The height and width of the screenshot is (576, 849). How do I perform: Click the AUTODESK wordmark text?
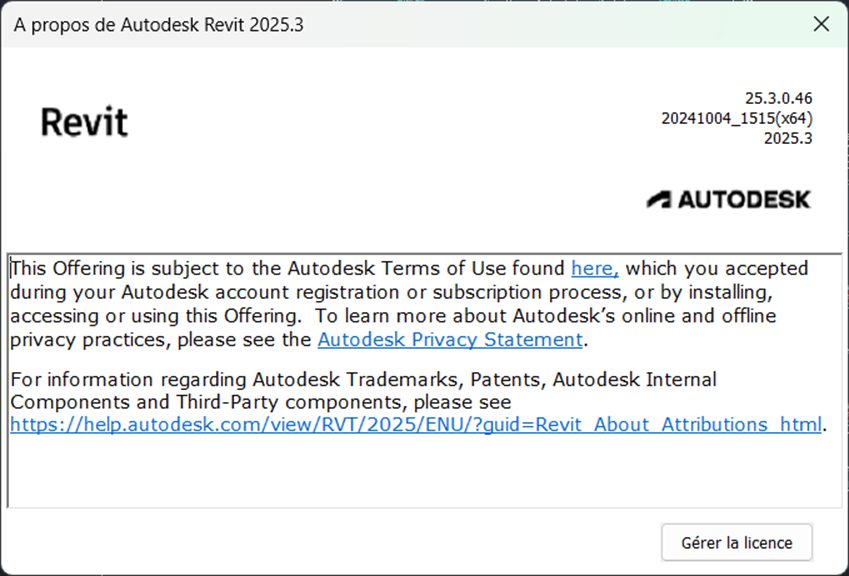click(x=744, y=199)
